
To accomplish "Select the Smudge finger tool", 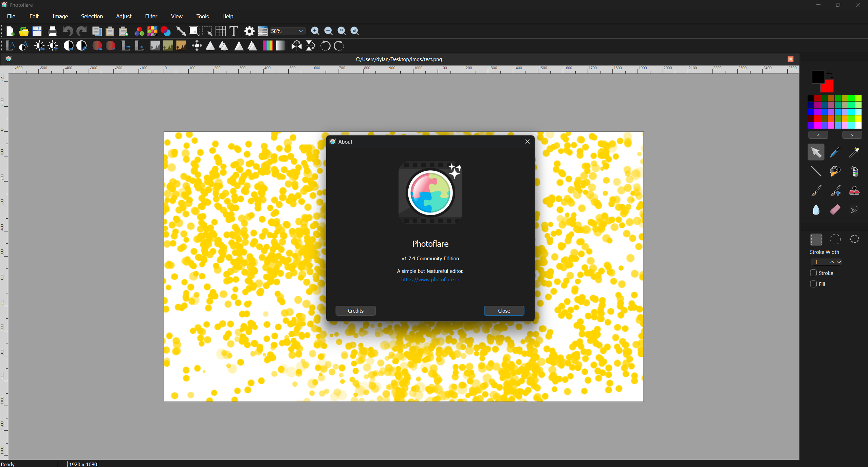I will (854, 209).
